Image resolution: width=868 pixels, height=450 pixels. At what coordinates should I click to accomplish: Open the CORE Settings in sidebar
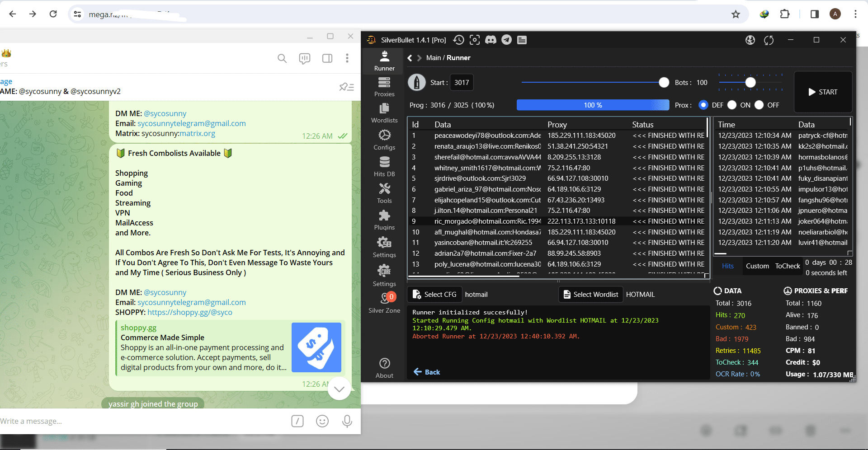[x=384, y=276]
